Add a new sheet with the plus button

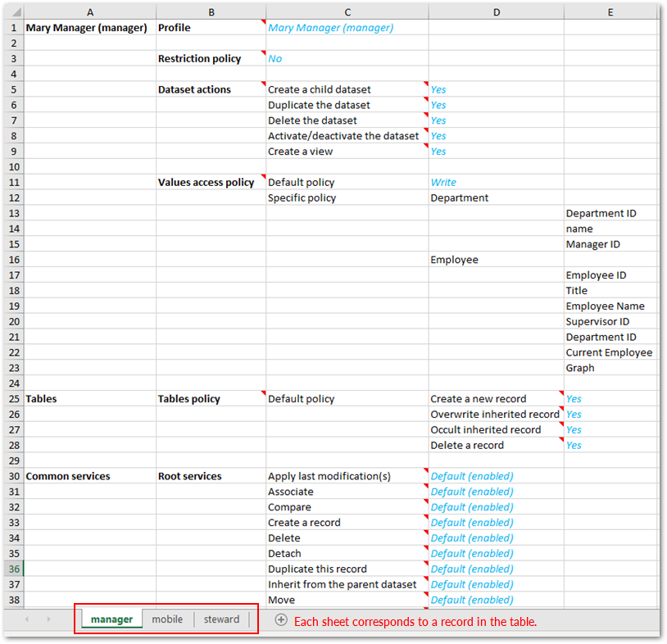[x=280, y=619]
